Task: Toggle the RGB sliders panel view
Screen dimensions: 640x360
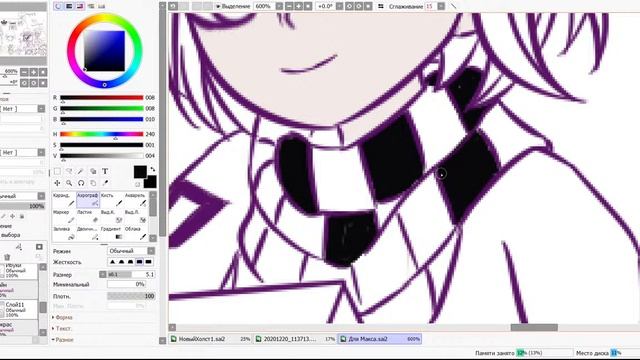Action: click(x=69, y=6)
